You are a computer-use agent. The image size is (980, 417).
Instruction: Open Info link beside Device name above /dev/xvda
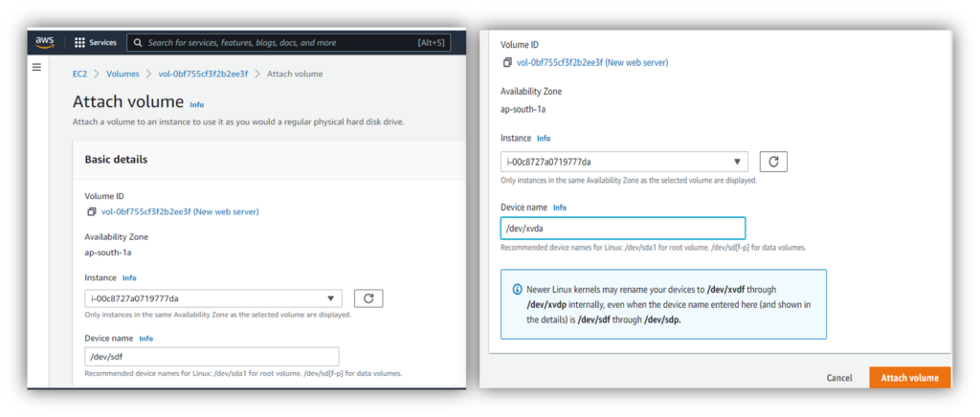(x=560, y=208)
